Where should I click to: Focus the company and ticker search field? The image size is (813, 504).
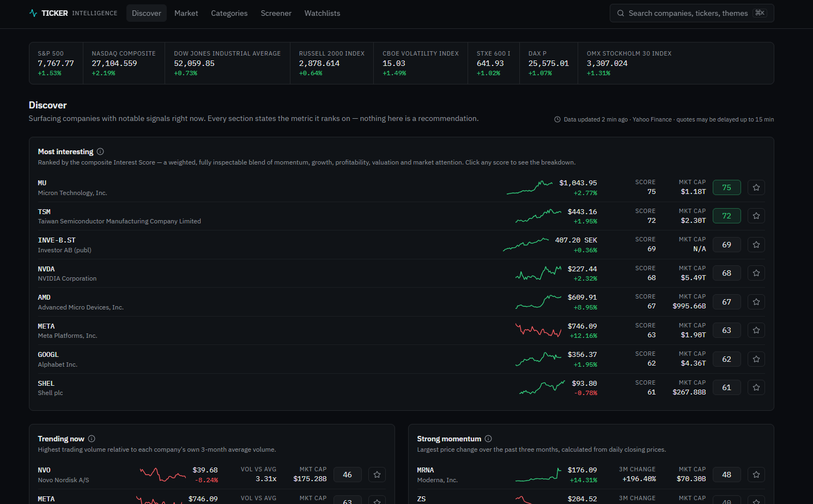691,13
